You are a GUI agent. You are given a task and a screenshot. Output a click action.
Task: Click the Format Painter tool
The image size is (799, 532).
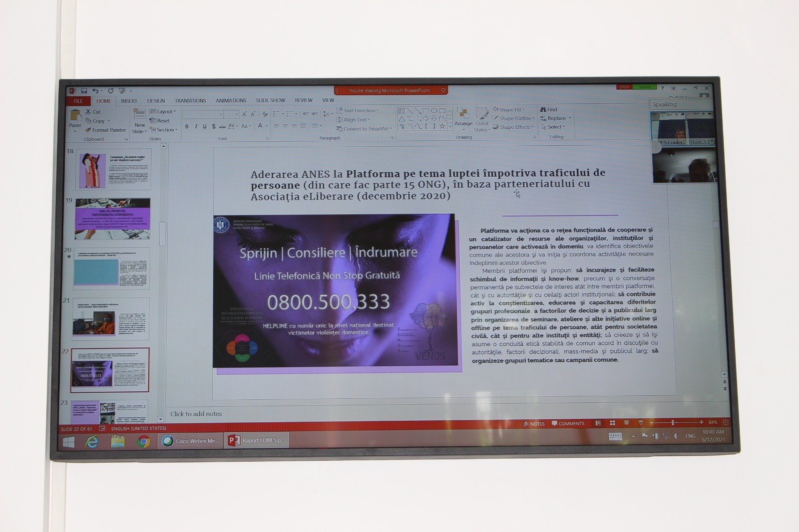pyautogui.click(x=106, y=130)
